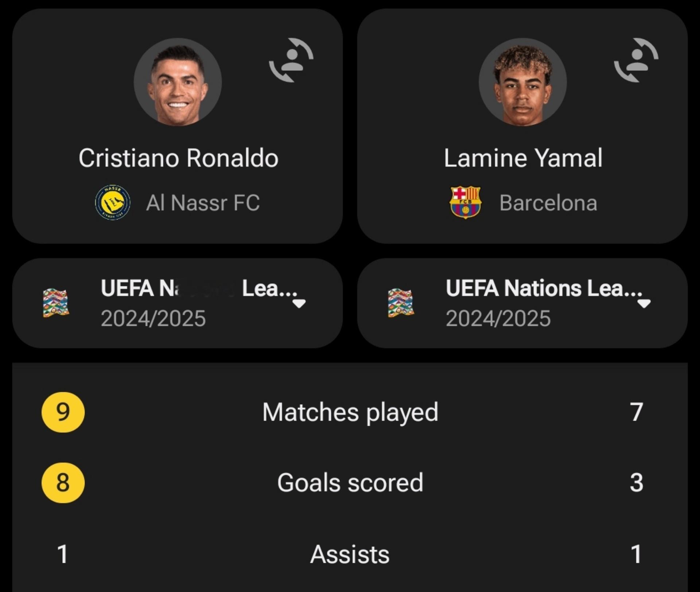Select the Assists stat row

350,554
